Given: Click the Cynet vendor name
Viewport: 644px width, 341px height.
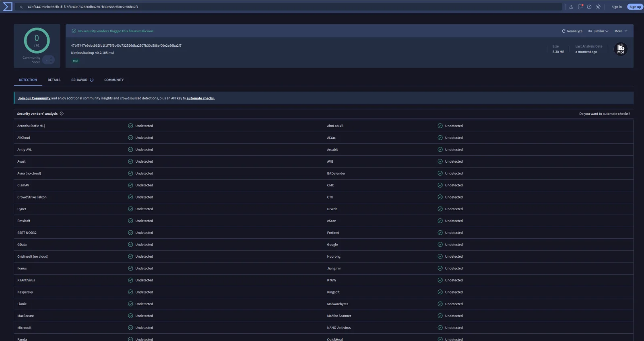Looking at the screenshot, I should 22,209.
